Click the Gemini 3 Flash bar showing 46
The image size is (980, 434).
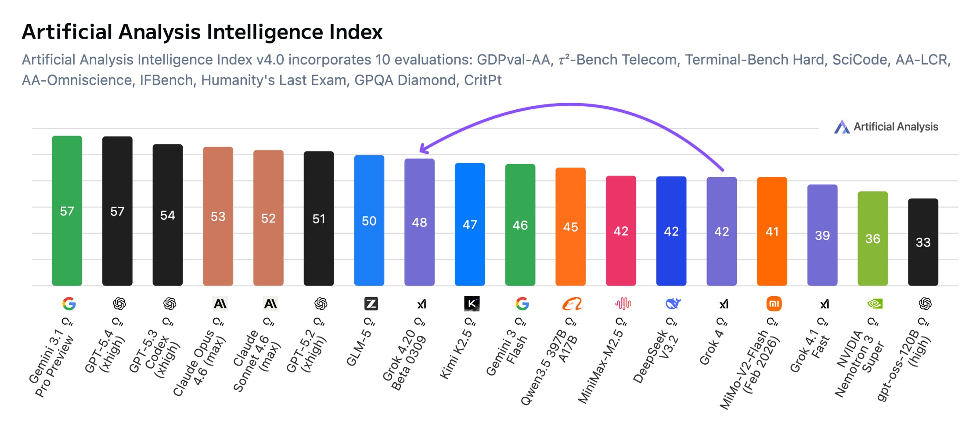click(x=520, y=225)
